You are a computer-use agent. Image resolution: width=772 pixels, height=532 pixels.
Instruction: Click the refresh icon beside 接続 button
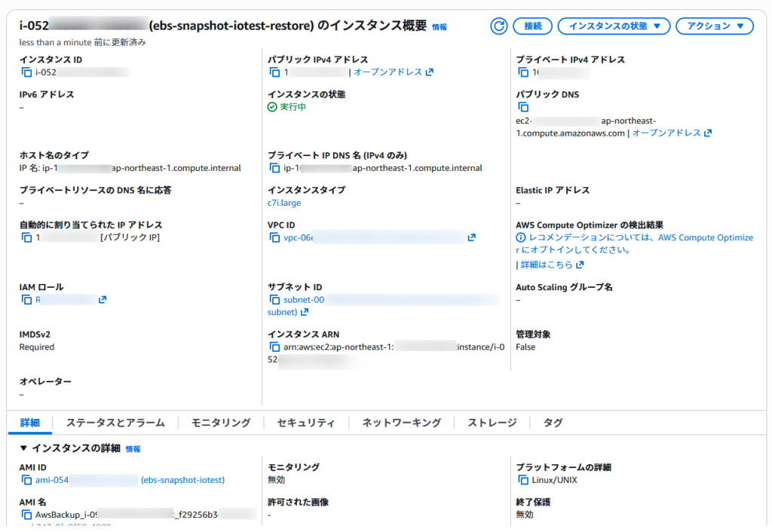click(498, 26)
